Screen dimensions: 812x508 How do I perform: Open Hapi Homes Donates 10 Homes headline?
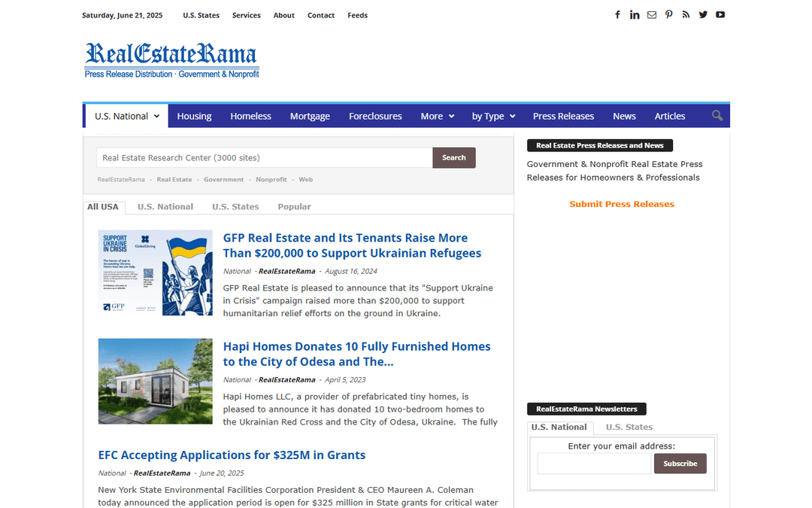(357, 354)
